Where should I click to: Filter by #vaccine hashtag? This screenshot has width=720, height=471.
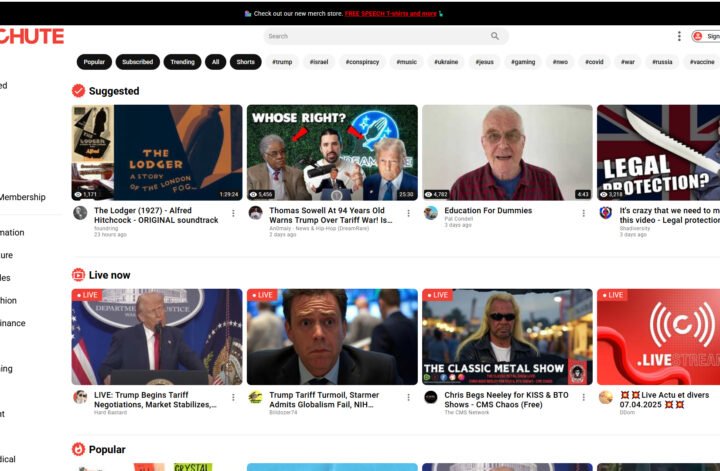pyautogui.click(x=702, y=62)
